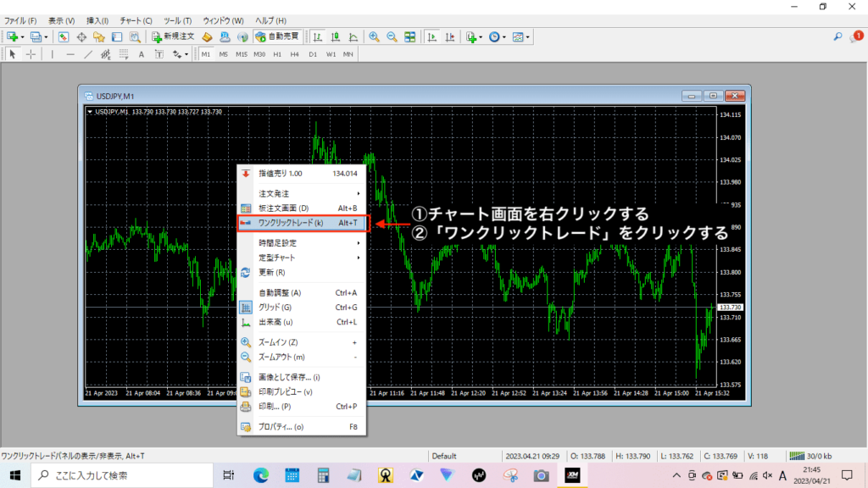Open the Strategy Tester magnifier icon
This screenshot has height=488, width=868.
click(x=135, y=37)
